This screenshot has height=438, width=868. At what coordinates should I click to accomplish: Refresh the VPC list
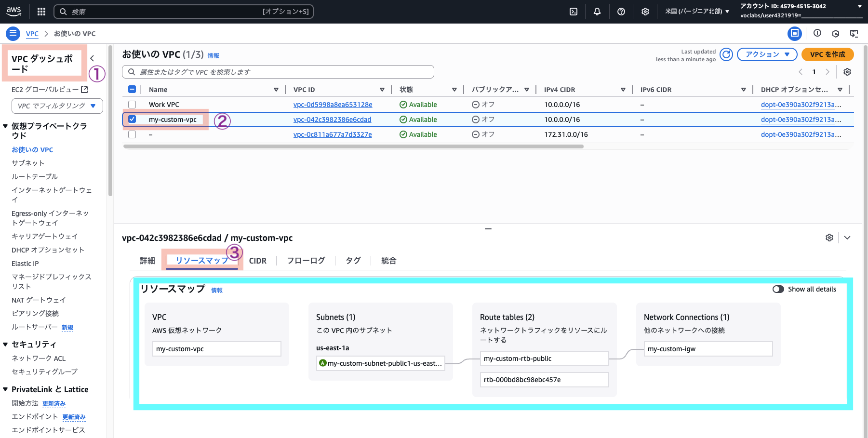click(726, 54)
